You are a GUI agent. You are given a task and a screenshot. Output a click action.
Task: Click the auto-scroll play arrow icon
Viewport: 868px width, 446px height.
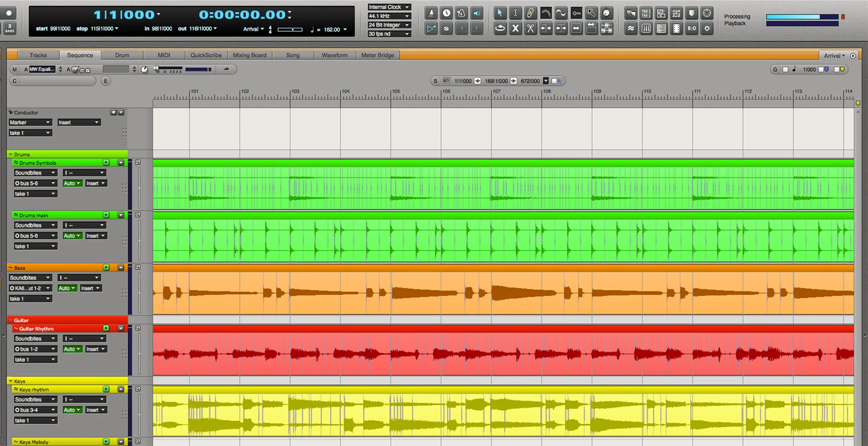coord(431,28)
